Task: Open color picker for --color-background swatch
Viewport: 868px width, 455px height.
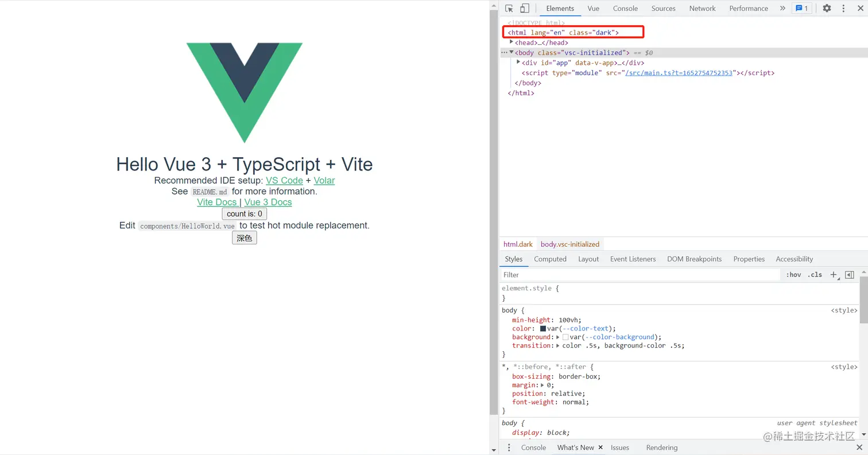Action: (565, 337)
